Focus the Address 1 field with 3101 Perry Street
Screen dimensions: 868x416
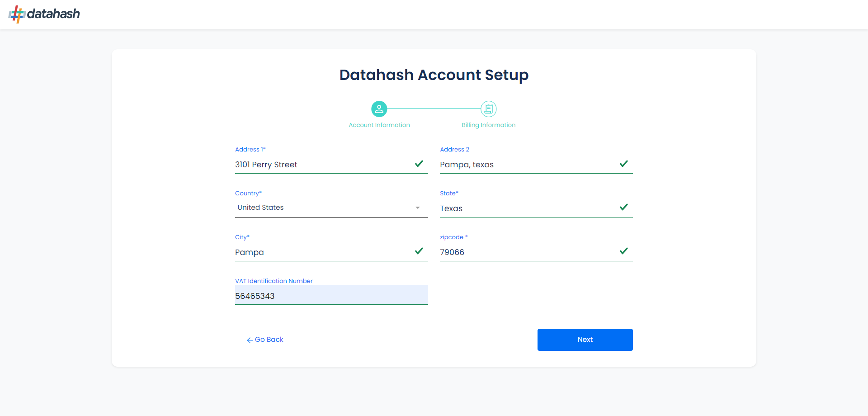pyautogui.click(x=331, y=165)
